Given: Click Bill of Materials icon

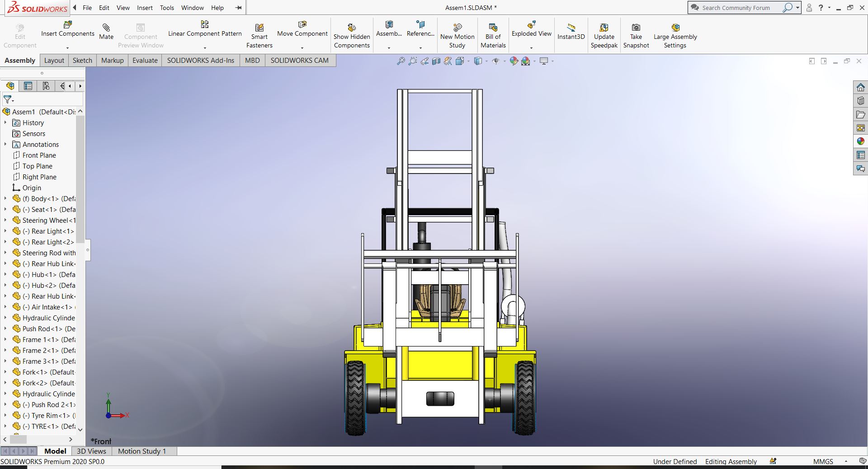Looking at the screenshot, I should tap(493, 28).
